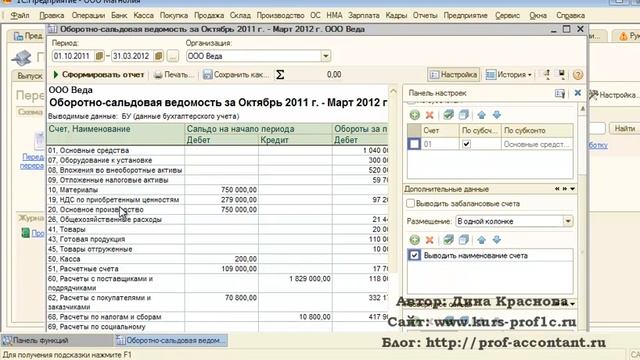Click the previous section arrow in Дополнительные данные header
Screen dimensions: 640x360
[557, 189]
